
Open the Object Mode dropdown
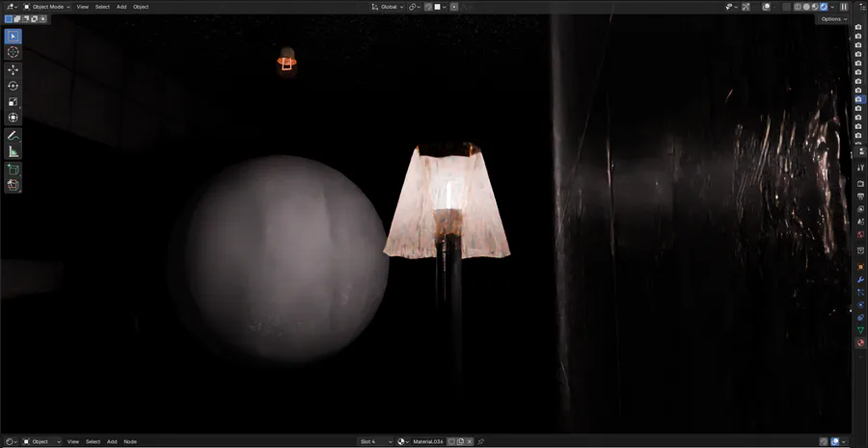47,7
